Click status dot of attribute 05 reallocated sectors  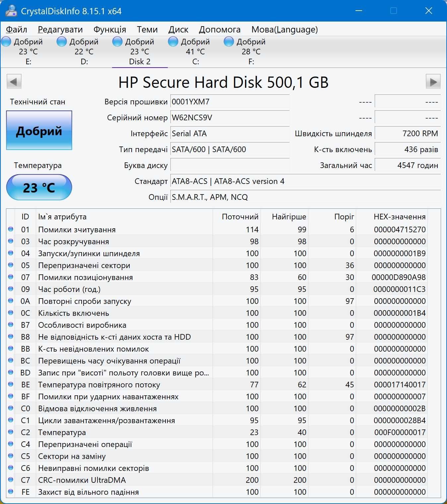(x=11, y=265)
